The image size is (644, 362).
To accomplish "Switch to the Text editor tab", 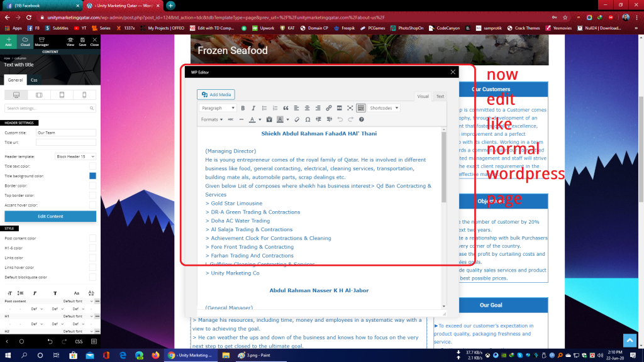I will pos(440,96).
